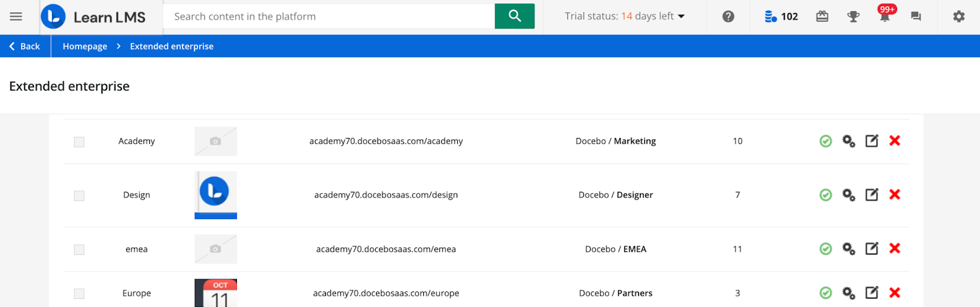Delete the Academy client with red X
Screen dimensions: 980x307
[x=895, y=141]
